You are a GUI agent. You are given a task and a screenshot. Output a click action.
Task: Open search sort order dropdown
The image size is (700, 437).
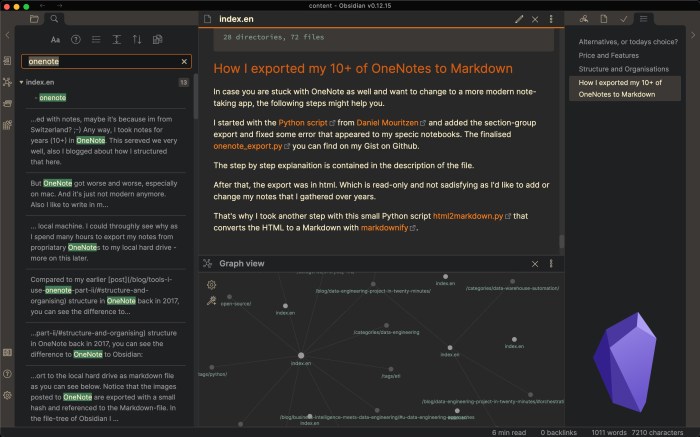pyautogui.click(x=137, y=40)
